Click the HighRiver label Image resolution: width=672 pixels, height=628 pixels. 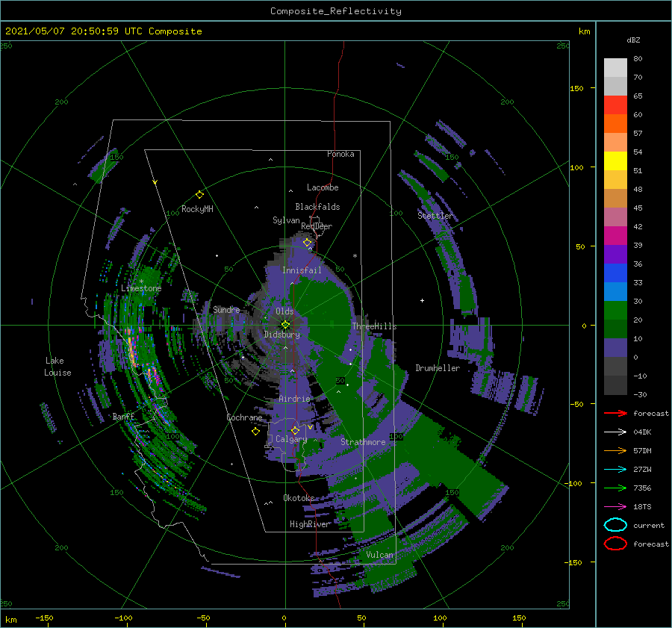310,524
